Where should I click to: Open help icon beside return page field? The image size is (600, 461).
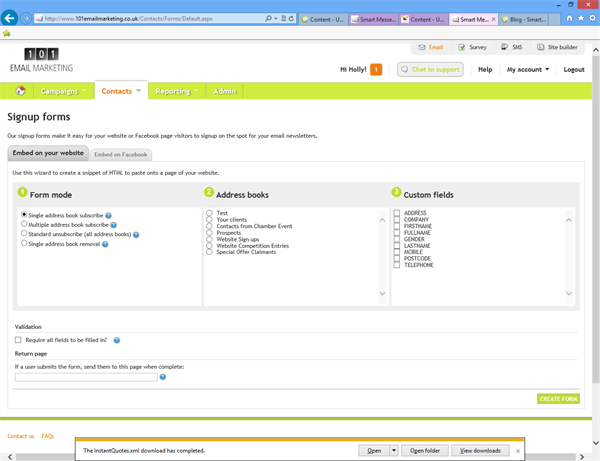[x=163, y=377]
